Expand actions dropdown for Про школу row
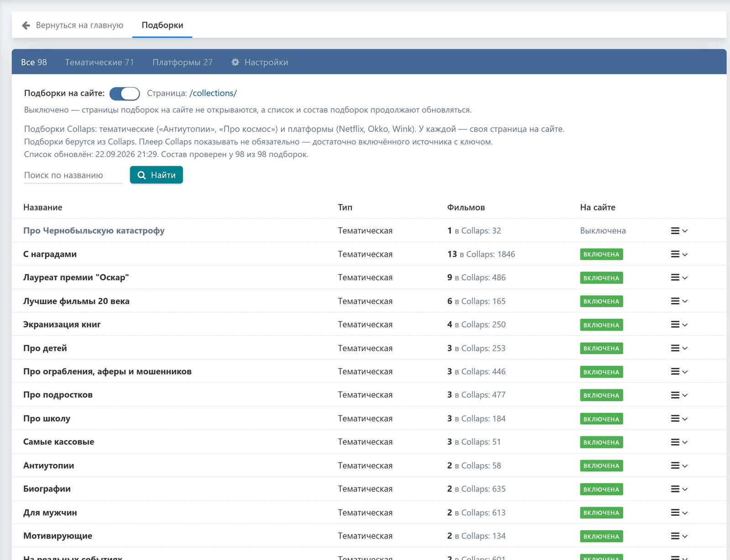Screen dimensions: 730x560 click(679, 419)
